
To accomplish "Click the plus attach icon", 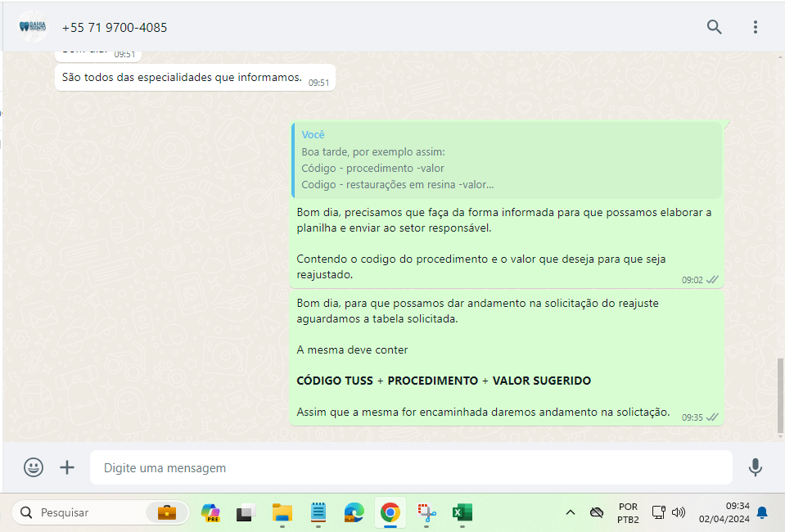I will pos(67,467).
